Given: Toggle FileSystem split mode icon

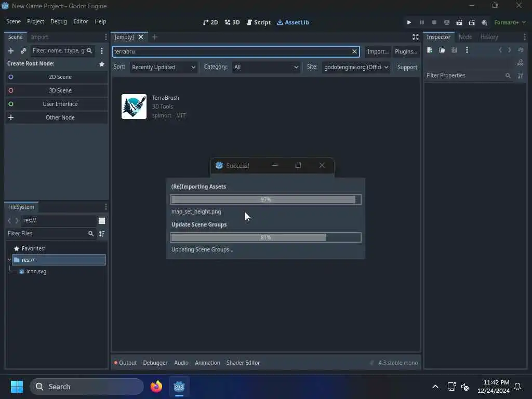Looking at the screenshot, I should tap(102, 221).
